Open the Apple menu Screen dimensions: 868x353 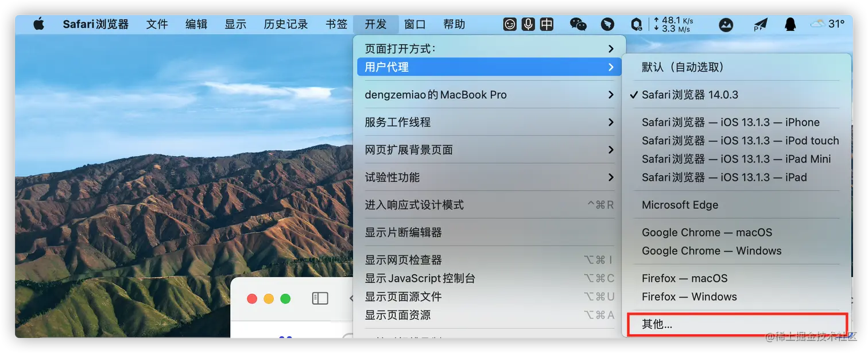pos(38,24)
